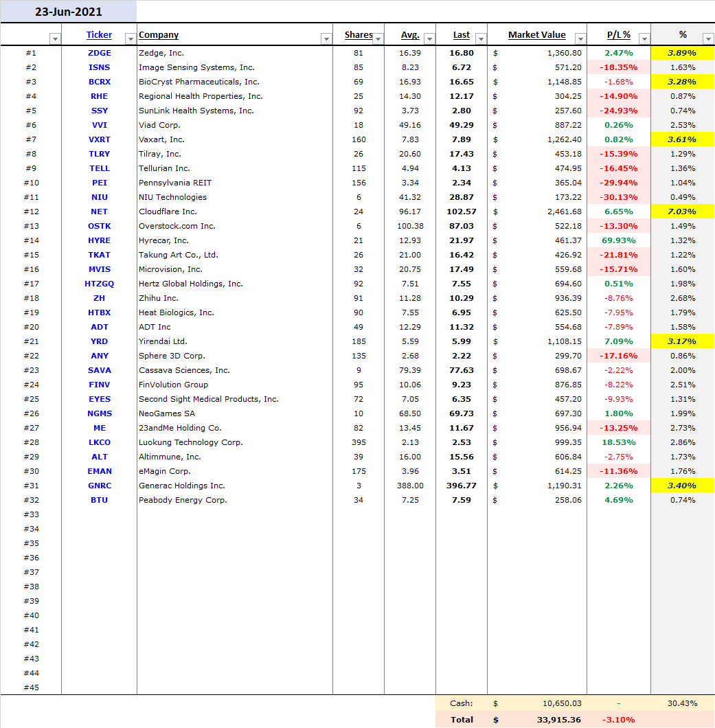Select the 69.93% P/L cell for HYRE
Image resolution: width=715 pixels, height=728 pixels.
[x=619, y=240]
